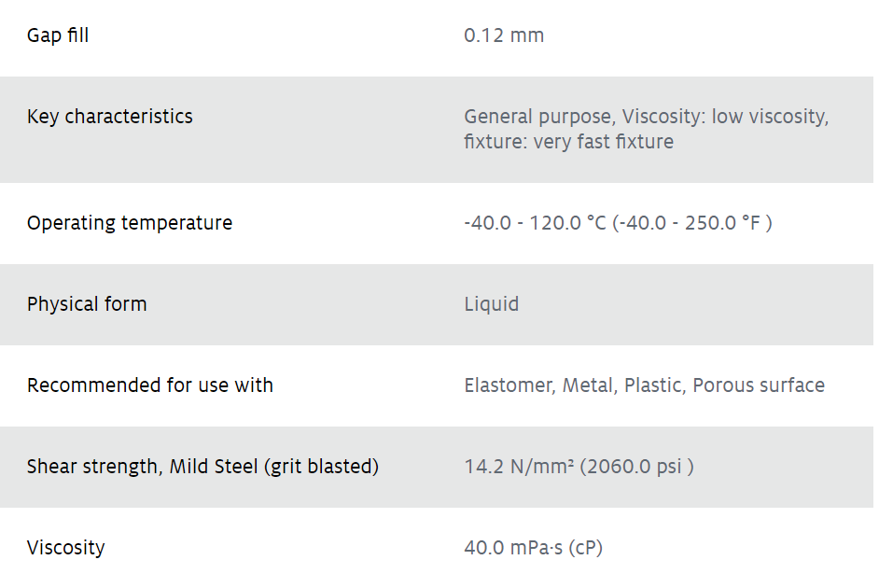879x588 pixels.
Task: Click the Operating temperature label
Action: pos(130,222)
